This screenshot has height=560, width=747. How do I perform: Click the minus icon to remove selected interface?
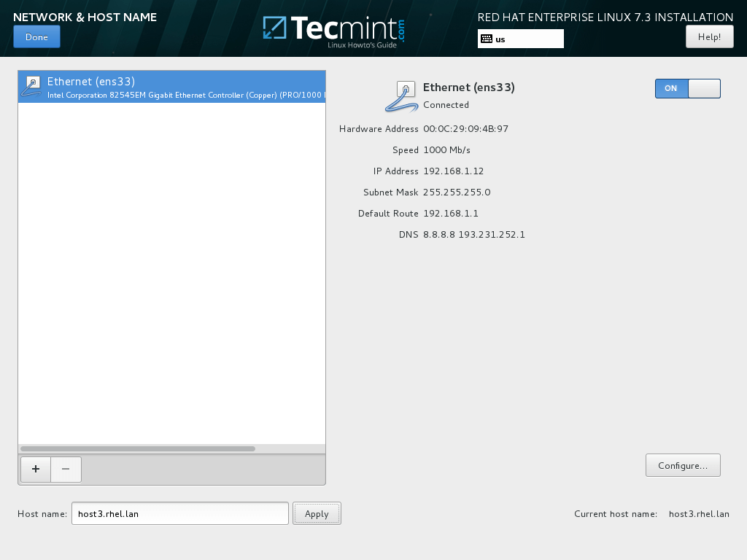(x=66, y=470)
